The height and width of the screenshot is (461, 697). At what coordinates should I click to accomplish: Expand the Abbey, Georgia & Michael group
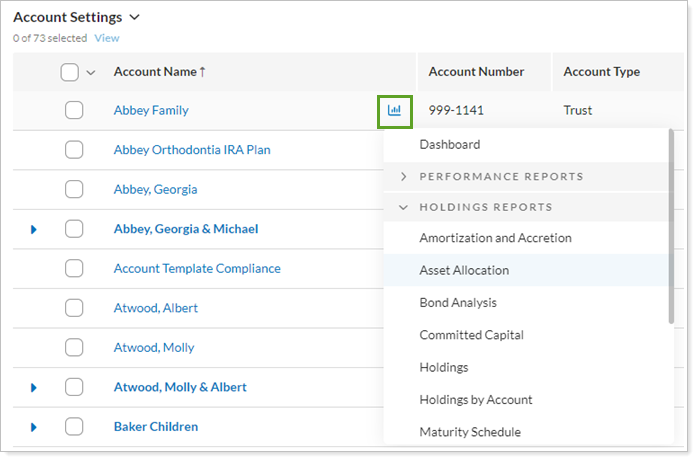[33, 229]
